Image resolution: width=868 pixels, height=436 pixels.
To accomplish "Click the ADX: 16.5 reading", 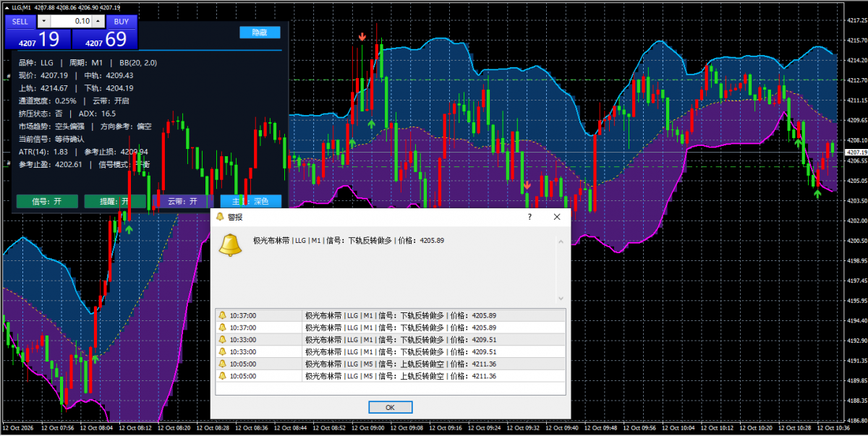I will pos(97,114).
